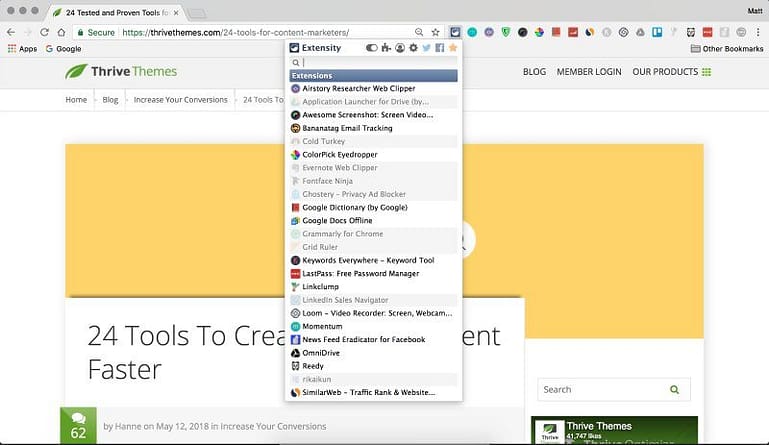
Task: Share Extensity on Twitter
Action: pyautogui.click(x=427, y=48)
